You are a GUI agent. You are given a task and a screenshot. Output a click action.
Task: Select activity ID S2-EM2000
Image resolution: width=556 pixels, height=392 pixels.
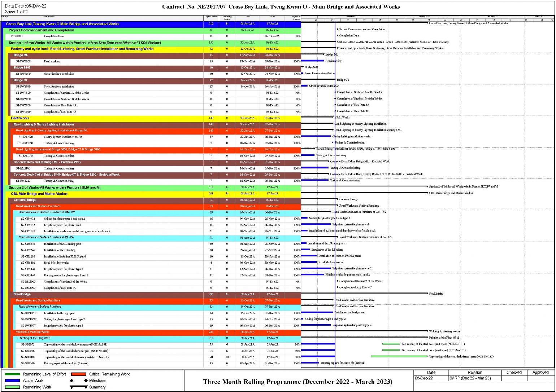click(x=28, y=282)
